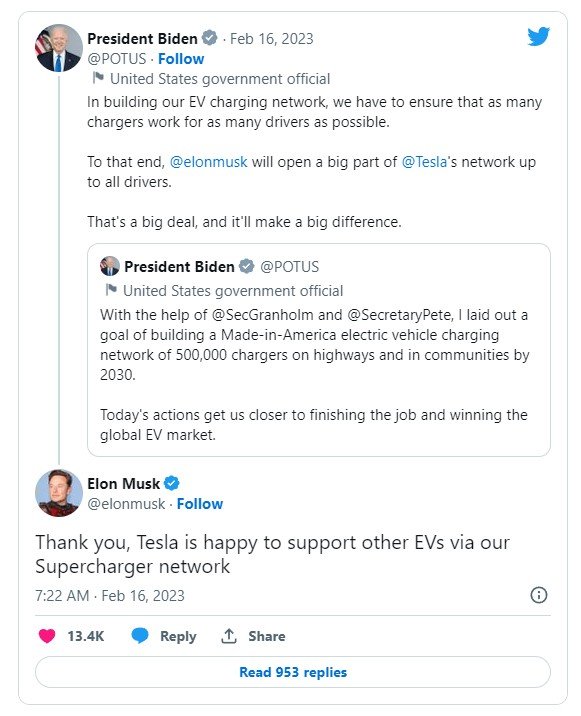The height and width of the screenshot is (716, 581).
Task: Open the quoted President Biden tweet card
Action: [x=319, y=350]
